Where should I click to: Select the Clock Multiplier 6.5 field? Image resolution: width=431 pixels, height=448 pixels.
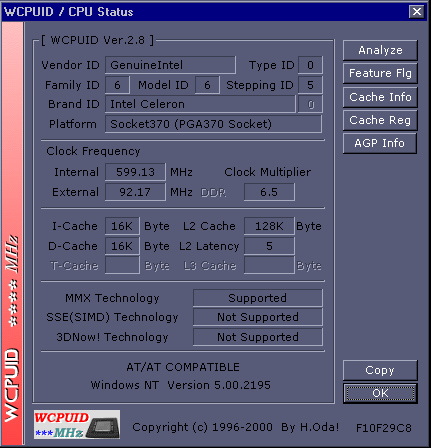click(269, 192)
